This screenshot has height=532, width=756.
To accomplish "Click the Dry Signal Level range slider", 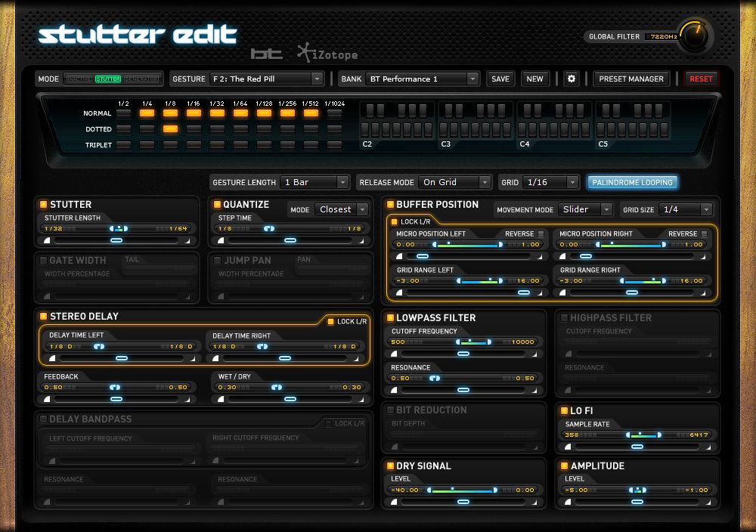I will click(463, 490).
